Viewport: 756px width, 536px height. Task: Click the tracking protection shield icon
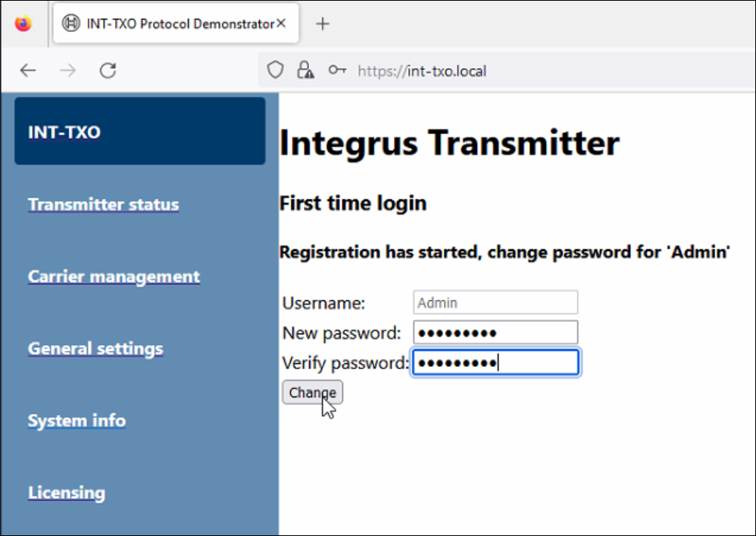point(276,71)
